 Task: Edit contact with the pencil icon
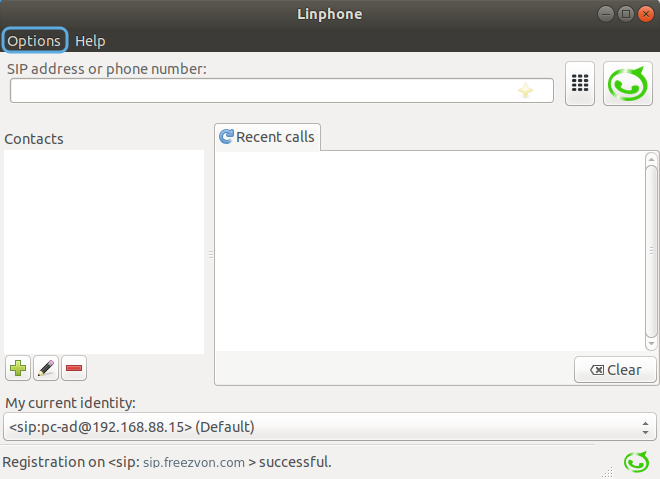pyautogui.click(x=46, y=368)
